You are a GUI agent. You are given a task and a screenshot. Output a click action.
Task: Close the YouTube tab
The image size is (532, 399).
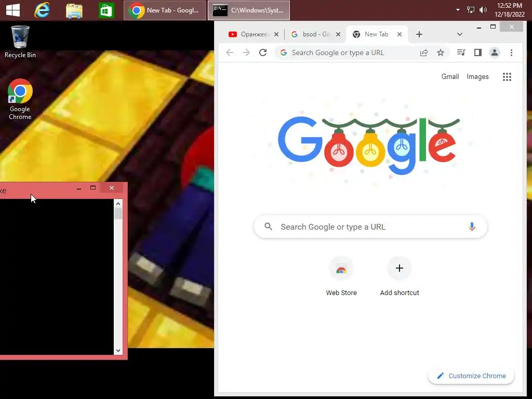point(276,34)
